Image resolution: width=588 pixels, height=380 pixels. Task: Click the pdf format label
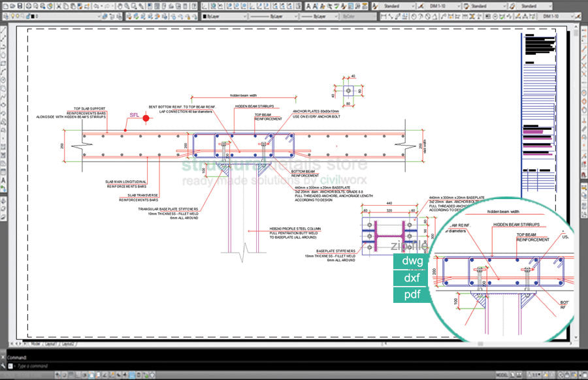412,294
